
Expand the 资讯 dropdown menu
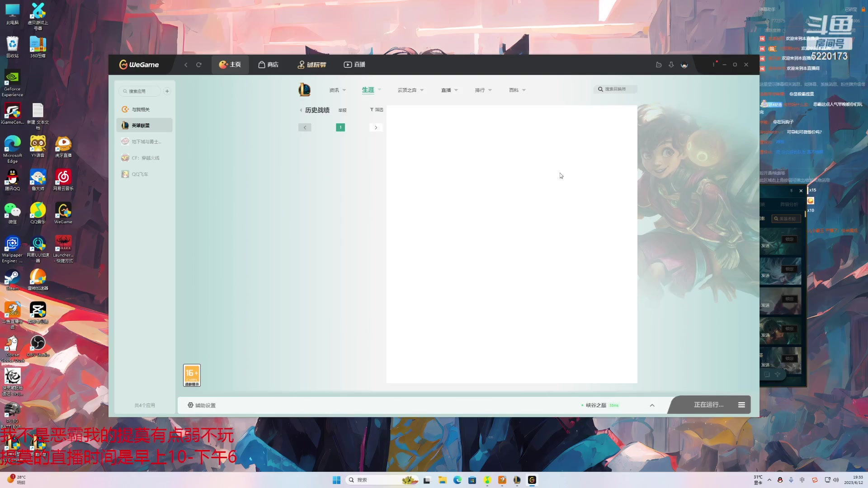[337, 90]
